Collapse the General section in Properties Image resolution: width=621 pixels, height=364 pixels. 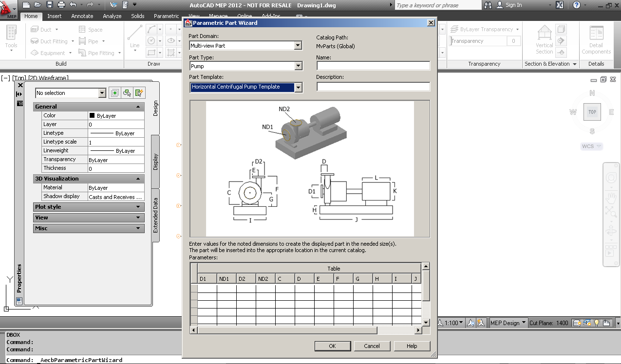(x=137, y=106)
